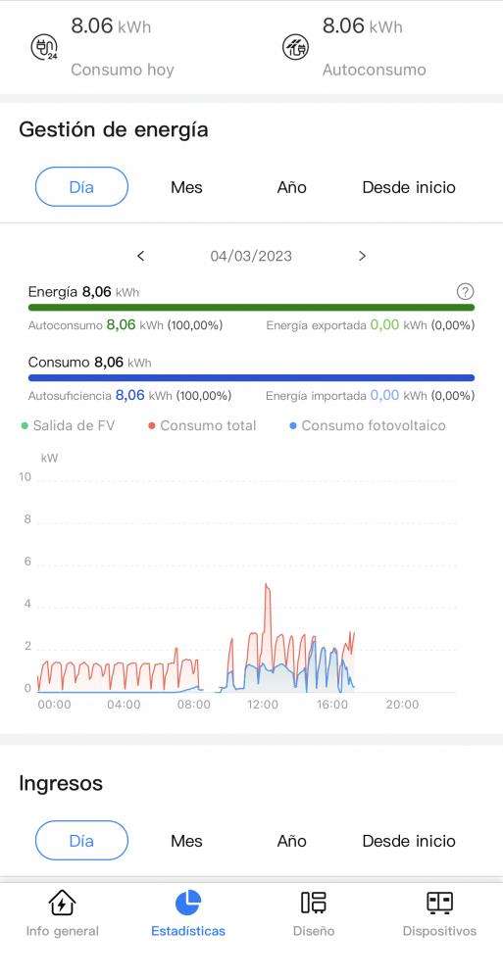
Task: Select Año tab in Gestión de energía
Action: tap(291, 187)
